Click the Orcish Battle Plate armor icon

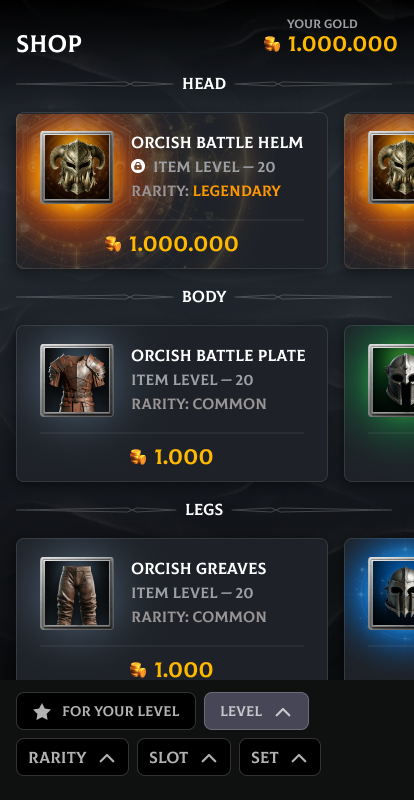[77, 380]
